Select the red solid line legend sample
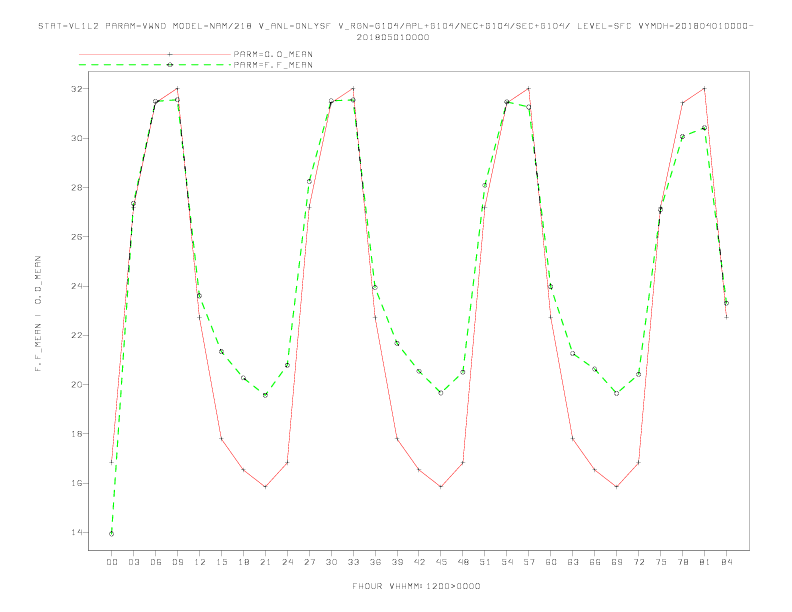Screen dimensions: 792x612 point(155,54)
